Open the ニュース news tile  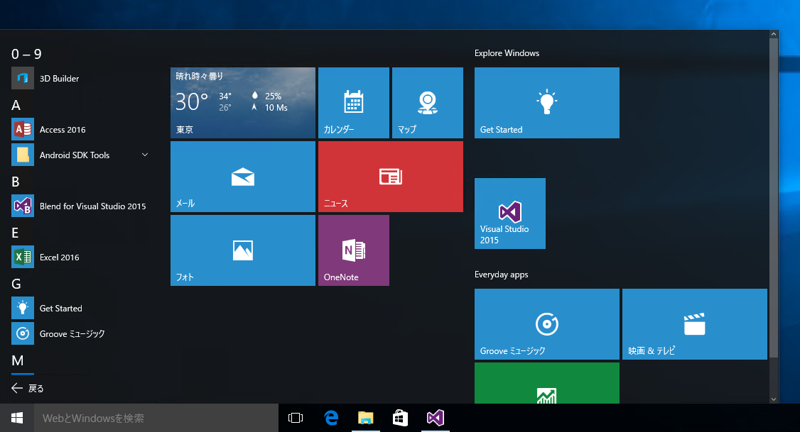[391, 176]
